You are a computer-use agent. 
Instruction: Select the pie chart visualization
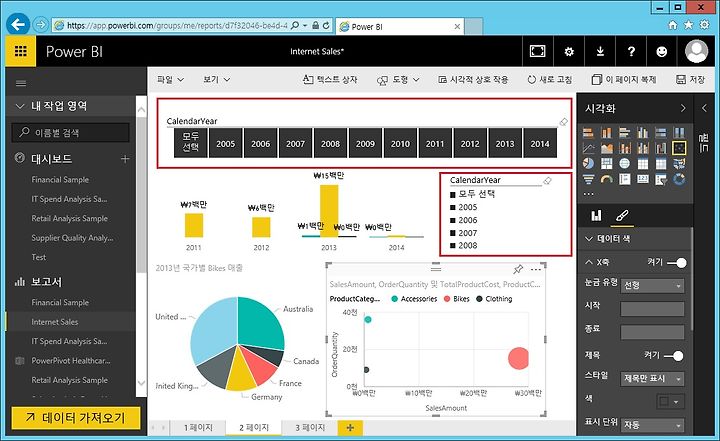(x=588, y=164)
